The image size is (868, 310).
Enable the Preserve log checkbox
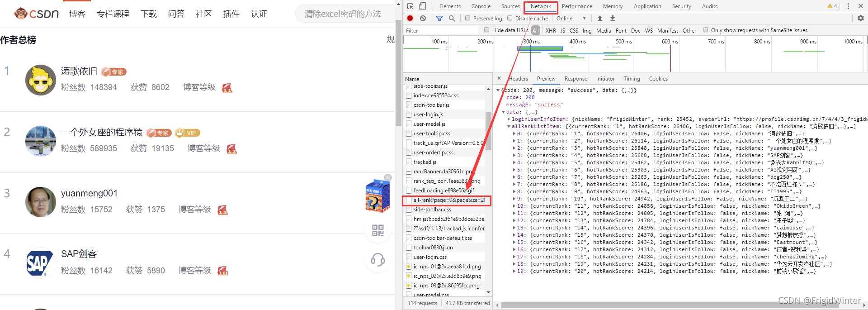468,18
